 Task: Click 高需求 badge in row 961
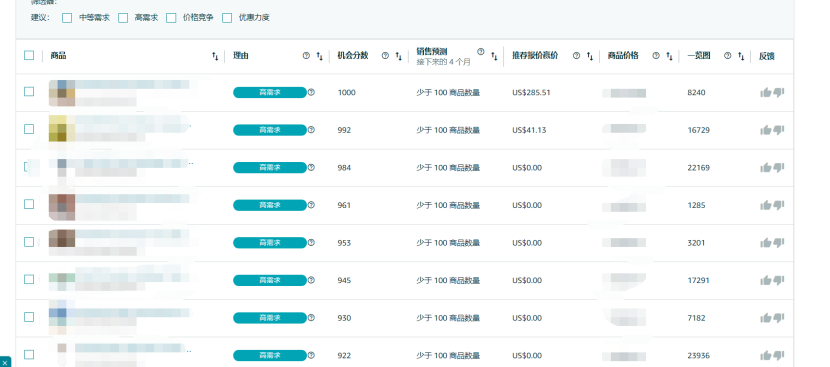point(270,205)
